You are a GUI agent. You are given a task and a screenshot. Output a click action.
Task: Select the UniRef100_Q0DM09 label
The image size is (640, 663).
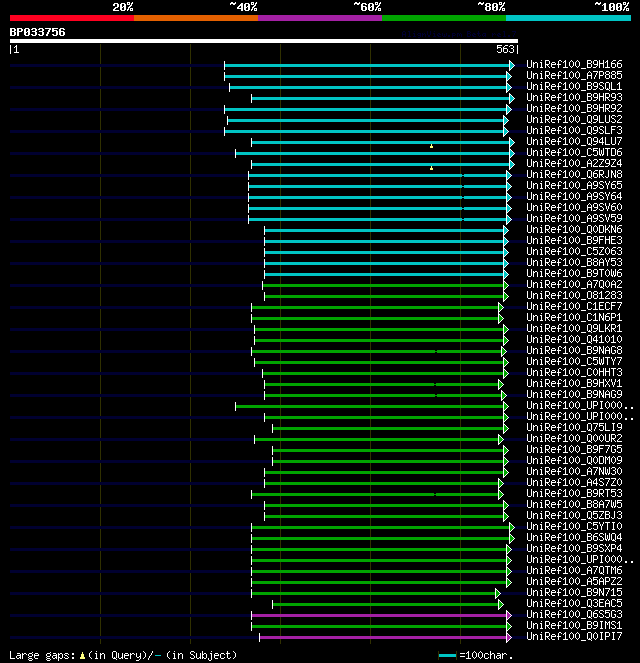coord(574,460)
